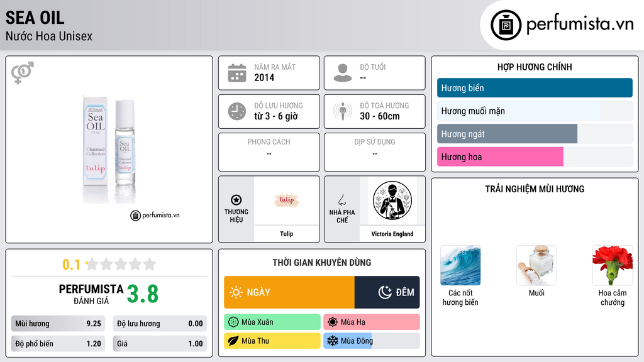The image size is (644, 362).
Task: Click the Perfumista đánh giá label
Action: point(91,294)
